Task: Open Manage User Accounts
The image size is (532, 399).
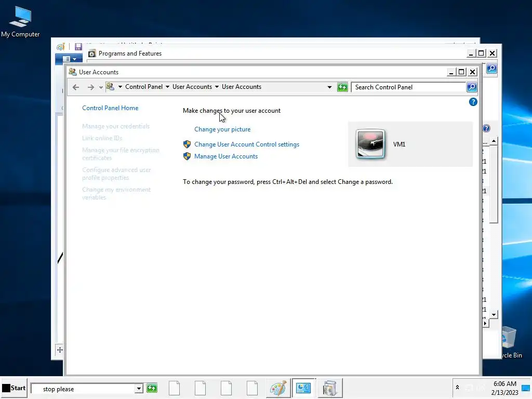Action: 226,156
